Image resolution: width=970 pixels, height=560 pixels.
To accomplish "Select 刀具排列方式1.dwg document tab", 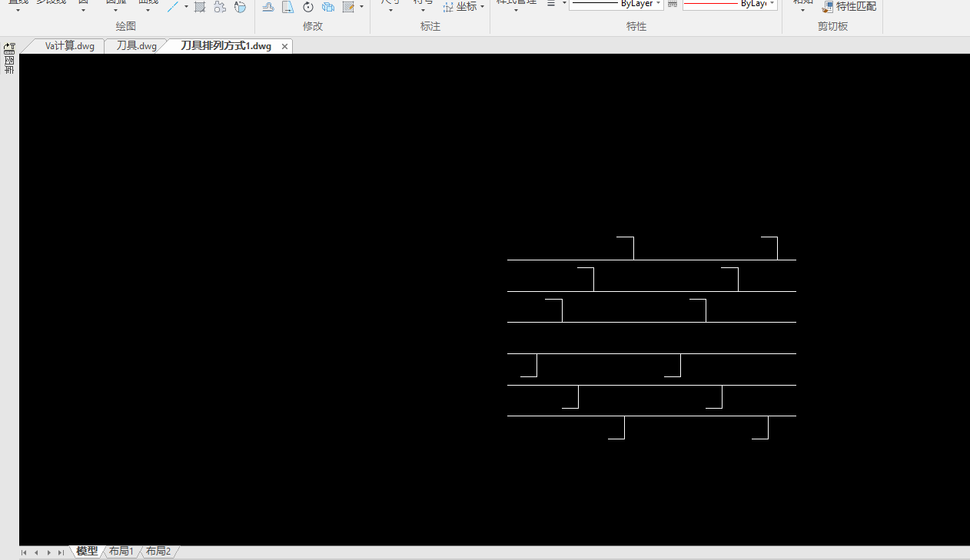I will pyautogui.click(x=226, y=46).
